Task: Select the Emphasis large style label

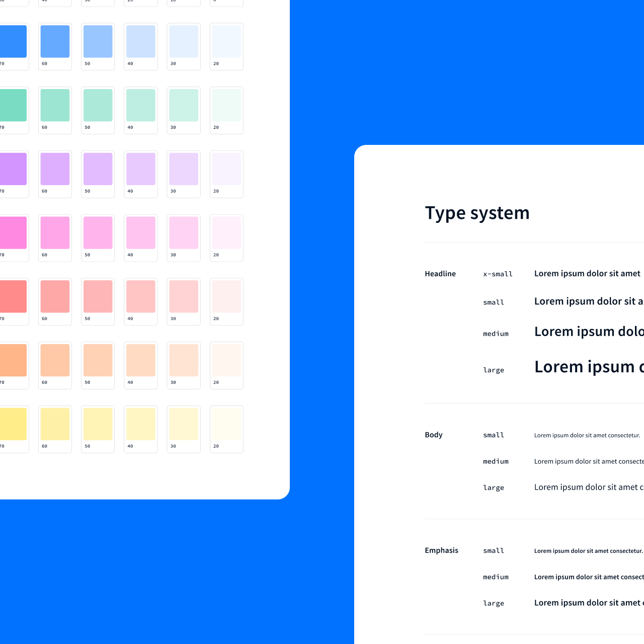Action: pyautogui.click(x=494, y=603)
